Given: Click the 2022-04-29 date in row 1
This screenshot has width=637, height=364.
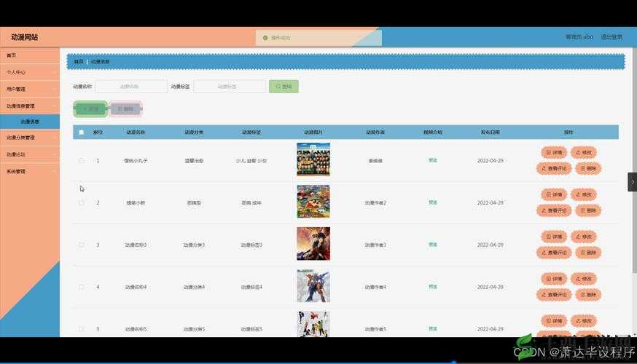Looking at the screenshot, I should click(491, 161).
